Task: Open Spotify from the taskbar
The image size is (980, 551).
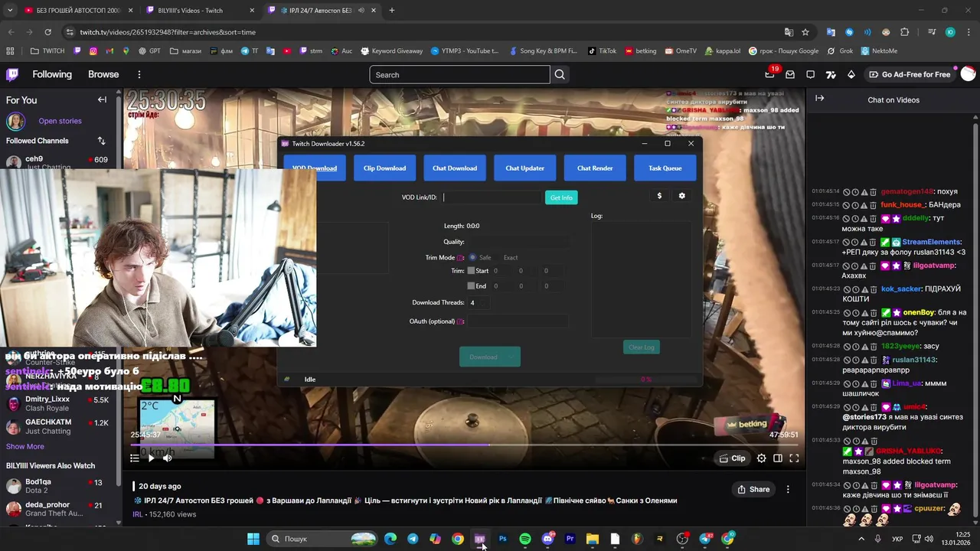Action: coord(525,539)
